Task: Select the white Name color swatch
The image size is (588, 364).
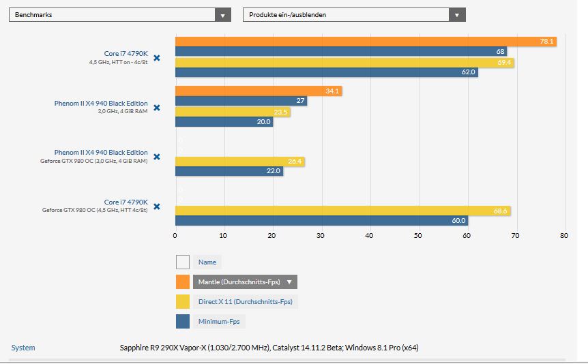Action: pos(183,262)
